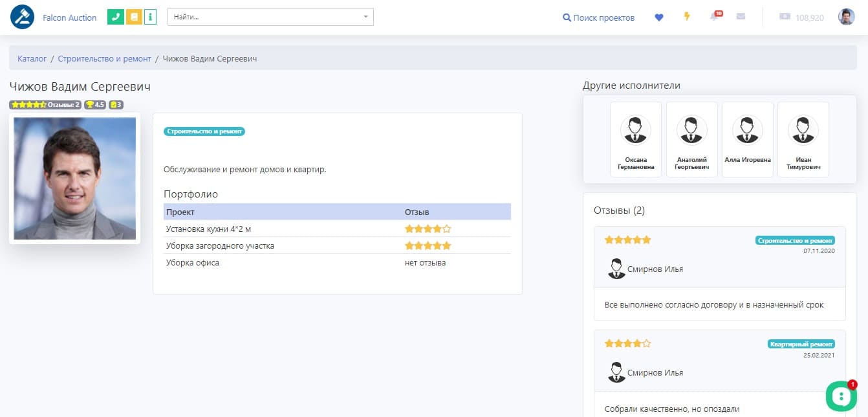868x417 pixels.
Task: Click the Falcon Auction gavel logo
Action: tap(22, 17)
